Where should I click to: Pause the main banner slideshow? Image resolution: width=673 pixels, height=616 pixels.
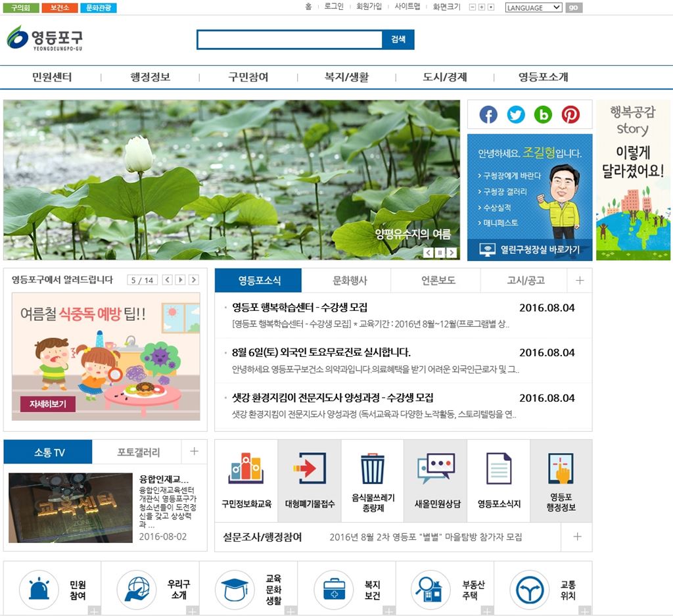click(x=440, y=252)
